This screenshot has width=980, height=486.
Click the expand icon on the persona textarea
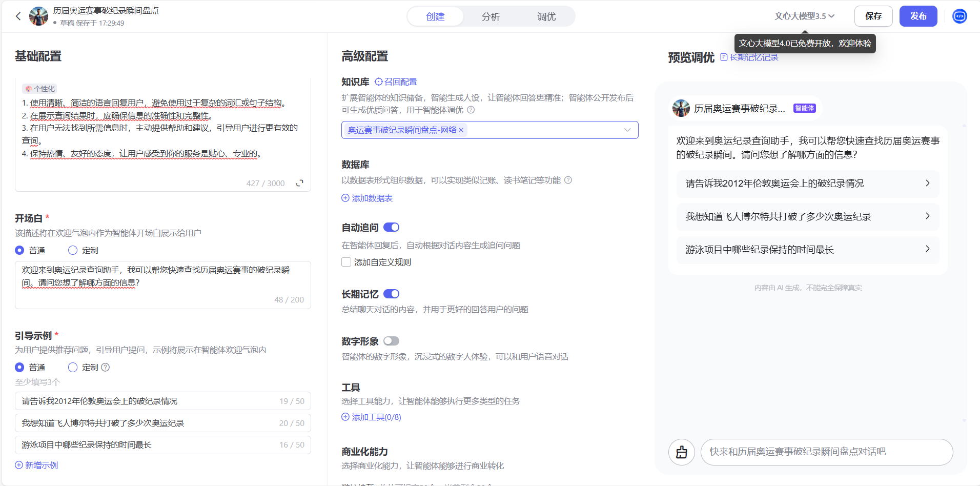tap(300, 183)
